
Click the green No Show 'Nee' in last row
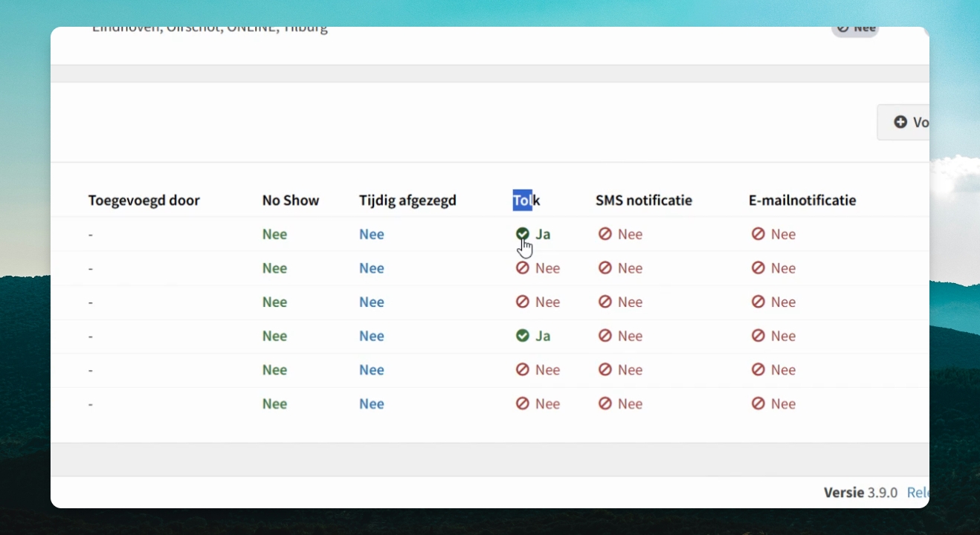point(274,403)
